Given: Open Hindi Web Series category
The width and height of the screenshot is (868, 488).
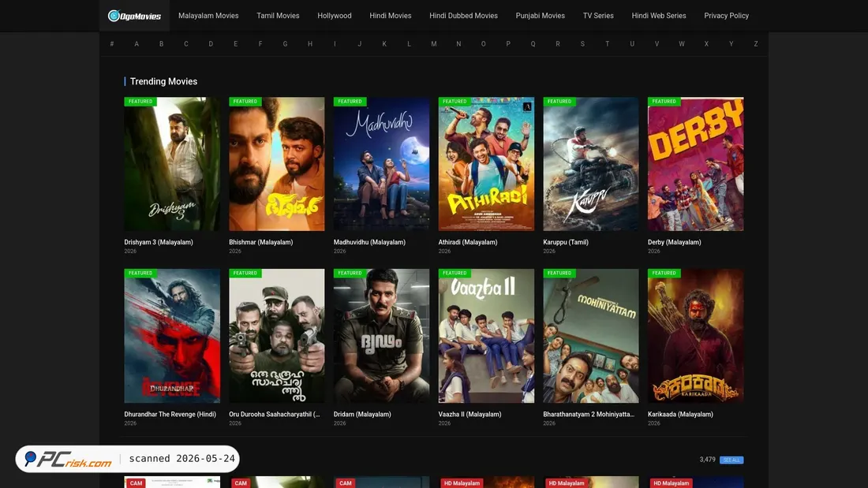Looking at the screenshot, I should (659, 16).
